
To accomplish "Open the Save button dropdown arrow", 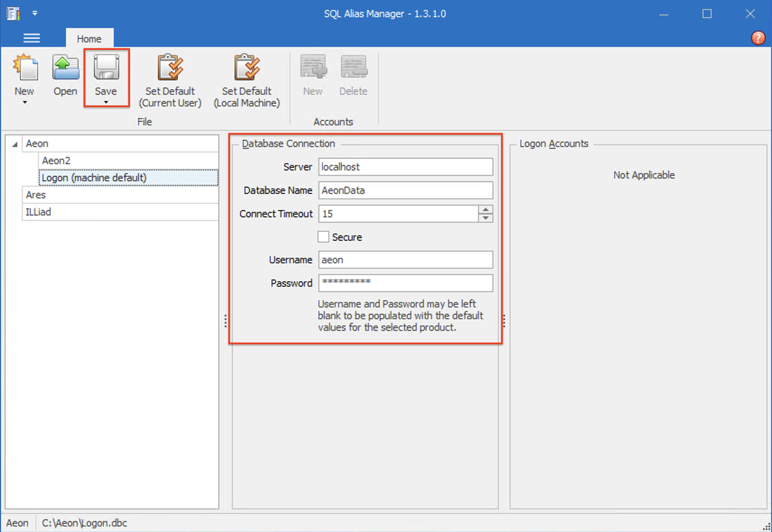I will 106,103.
